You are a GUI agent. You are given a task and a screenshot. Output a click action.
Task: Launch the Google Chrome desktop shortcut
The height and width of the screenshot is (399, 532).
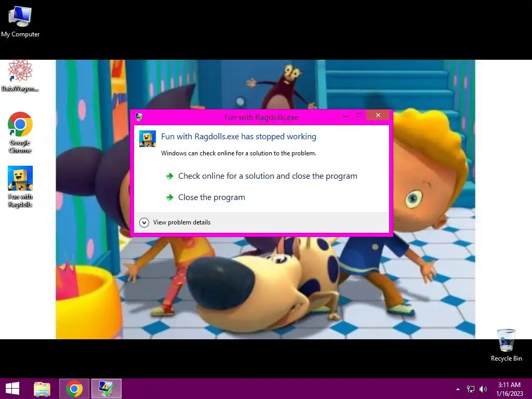tap(20, 132)
